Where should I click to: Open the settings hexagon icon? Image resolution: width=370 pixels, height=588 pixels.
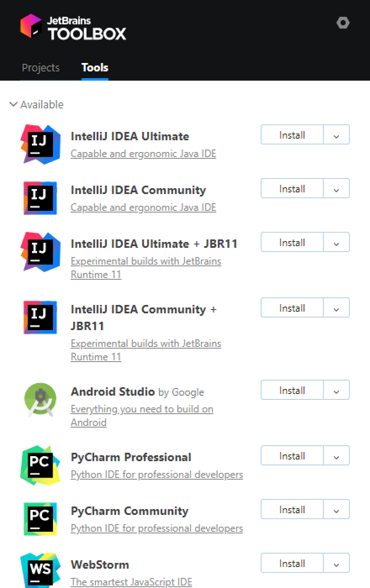click(343, 23)
